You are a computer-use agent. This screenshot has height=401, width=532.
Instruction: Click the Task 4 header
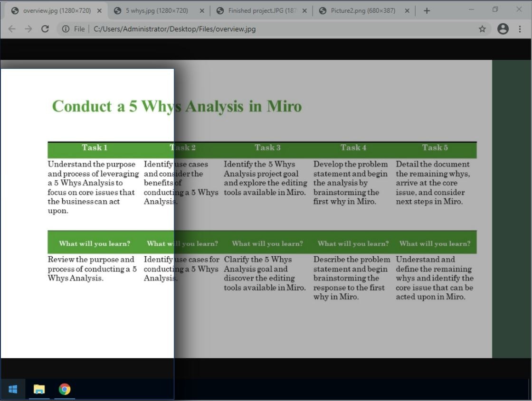[x=353, y=148]
